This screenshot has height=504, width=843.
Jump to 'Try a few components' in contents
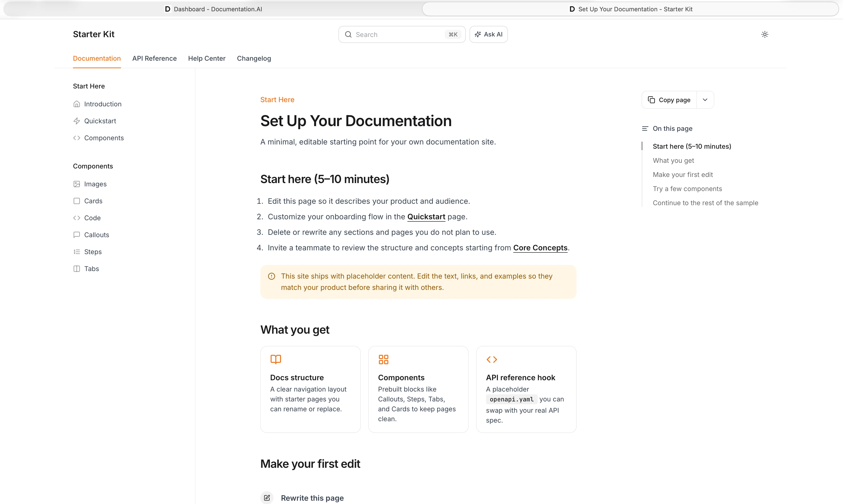click(687, 189)
